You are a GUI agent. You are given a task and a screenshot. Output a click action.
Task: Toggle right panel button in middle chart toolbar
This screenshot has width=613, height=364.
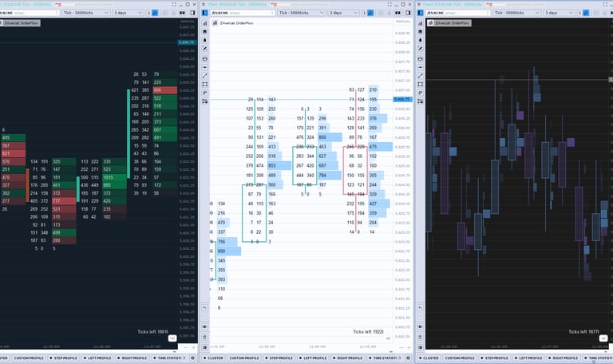click(x=408, y=13)
